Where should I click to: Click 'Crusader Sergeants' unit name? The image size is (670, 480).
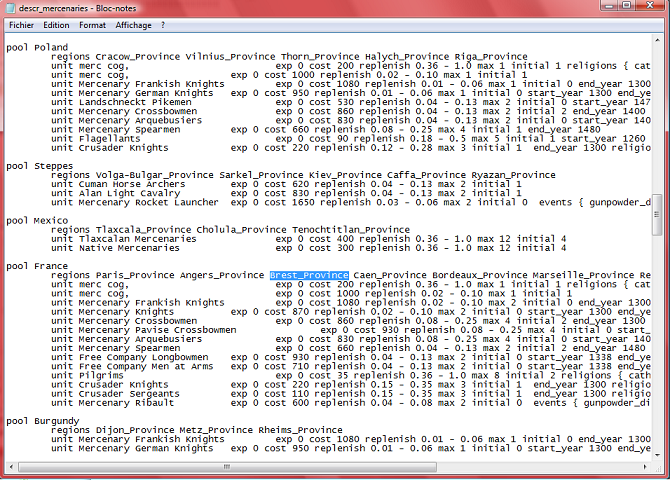pos(129,394)
